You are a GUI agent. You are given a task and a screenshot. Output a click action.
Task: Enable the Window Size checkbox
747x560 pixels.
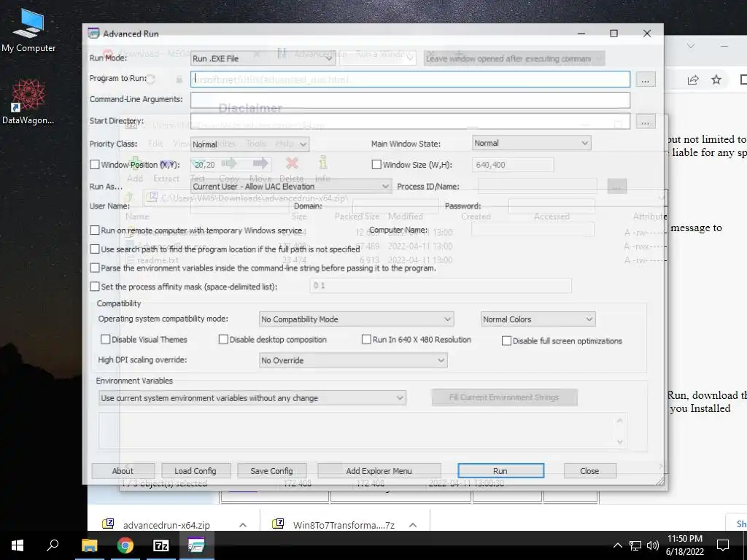point(376,164)
